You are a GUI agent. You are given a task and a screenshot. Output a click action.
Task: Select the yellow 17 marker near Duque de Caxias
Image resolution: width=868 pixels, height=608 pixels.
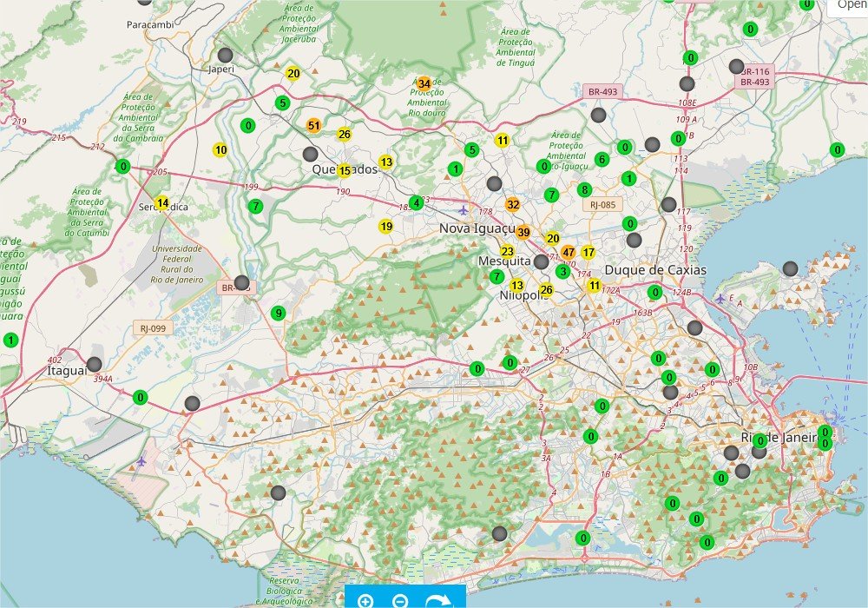click(588, 253)
